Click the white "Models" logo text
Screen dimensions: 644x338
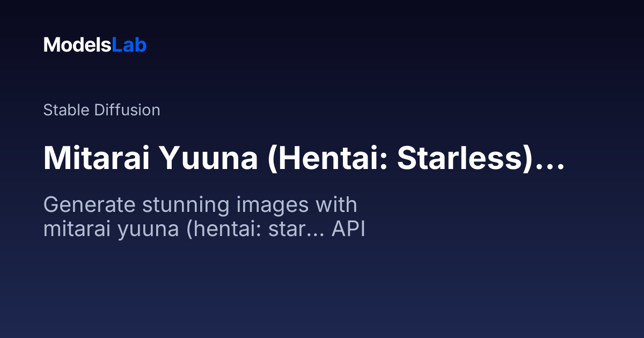click(x=77, y=45)
